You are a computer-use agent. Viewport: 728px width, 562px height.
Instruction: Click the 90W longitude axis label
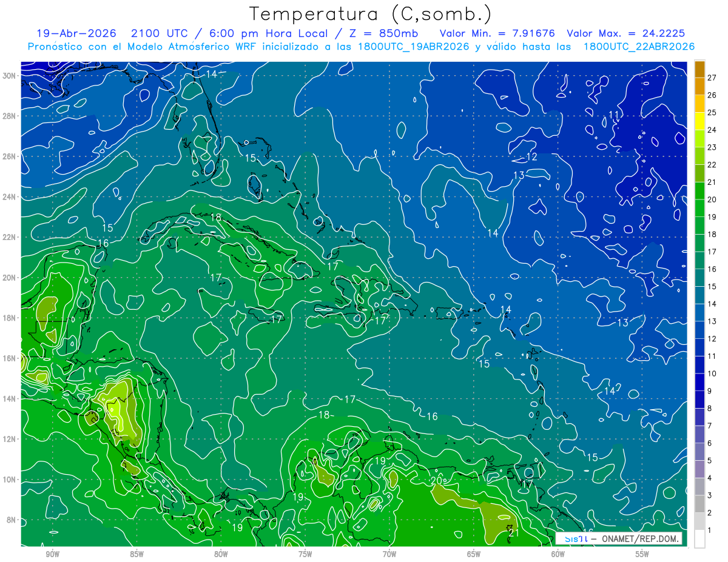52,554
